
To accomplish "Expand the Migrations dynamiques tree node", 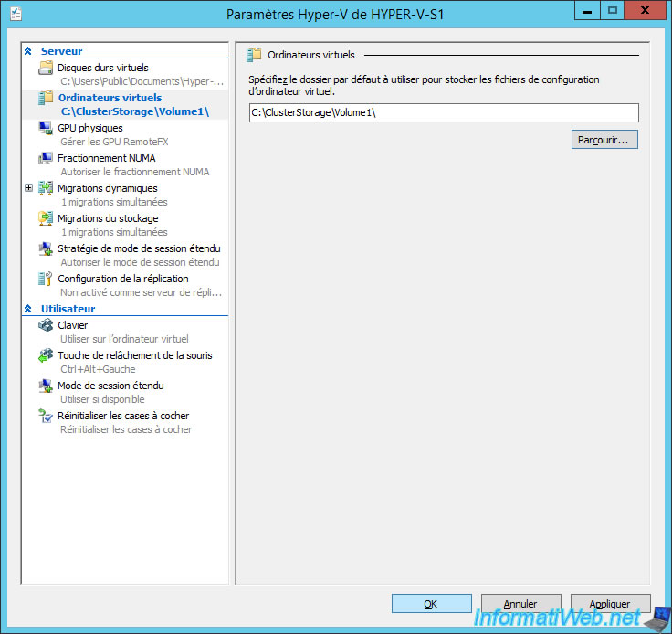I will coord(28,189).
